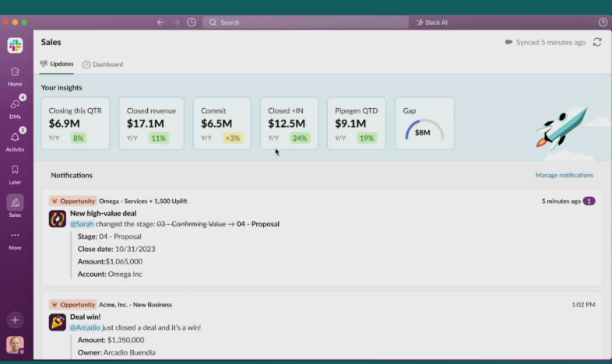Screen dimensions: 612x364
Task: Click the 5 minutes ago timestamp
Action: pos(561,201)
